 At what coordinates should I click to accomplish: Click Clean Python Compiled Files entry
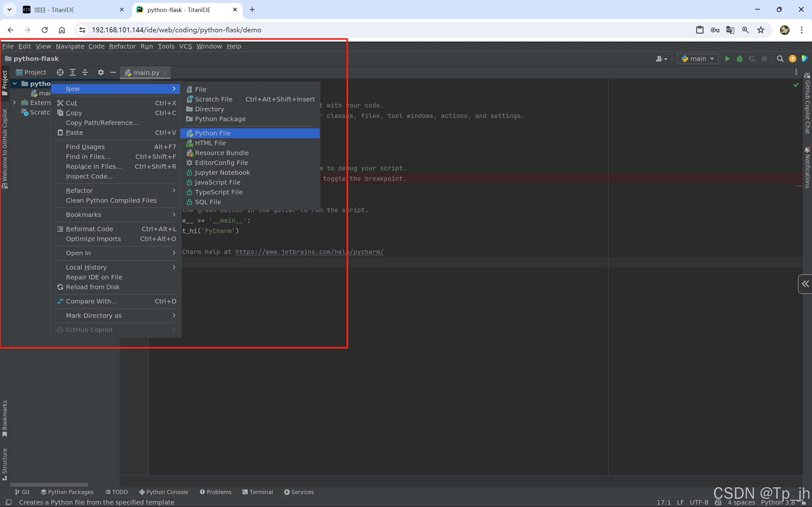click(116, 200)
